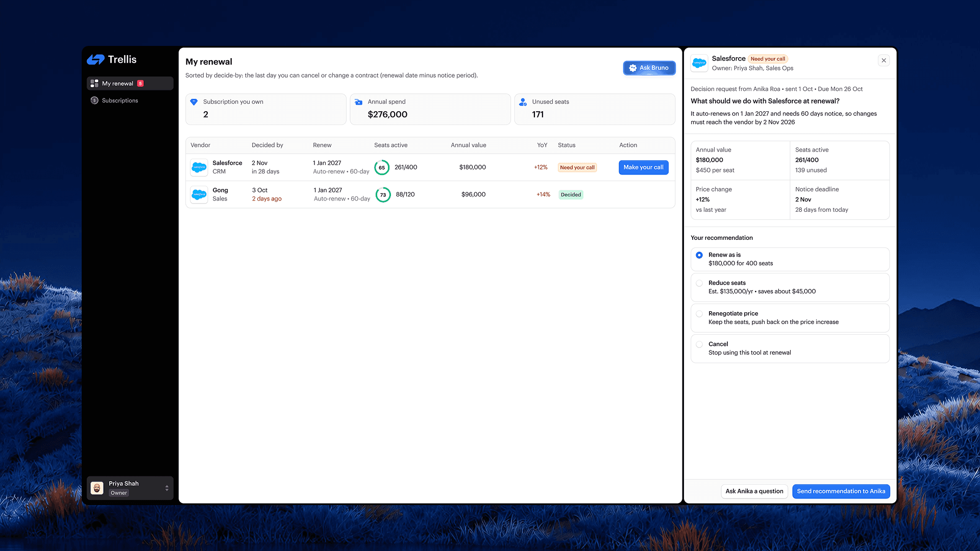The width and height of the screenshot is (980, 551).
Task: Click the red 5 badge beside My renewal
Action: 140,84
